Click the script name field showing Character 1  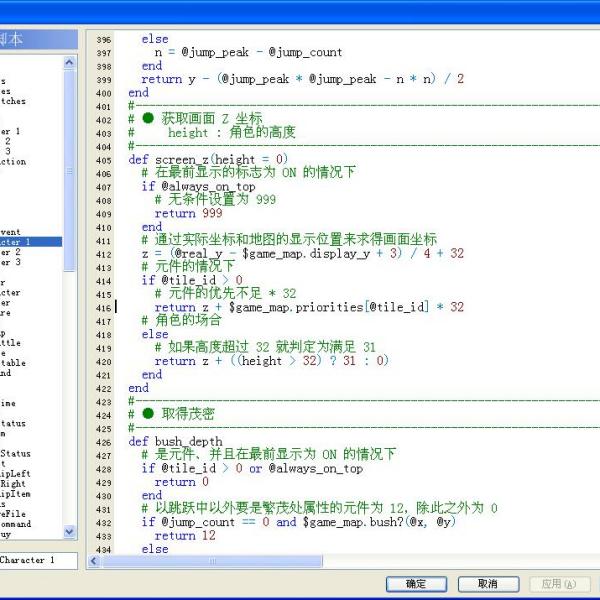38,560
